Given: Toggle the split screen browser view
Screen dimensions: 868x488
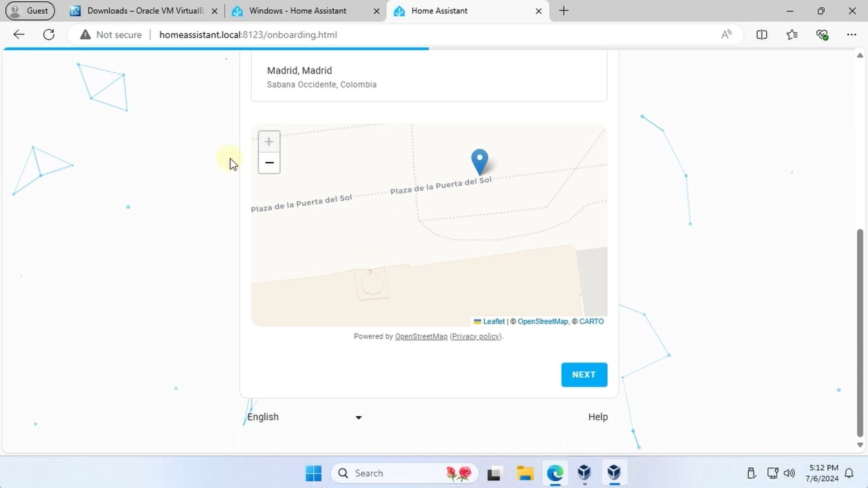Looking at the screenshot, I should tap(762, 34).
